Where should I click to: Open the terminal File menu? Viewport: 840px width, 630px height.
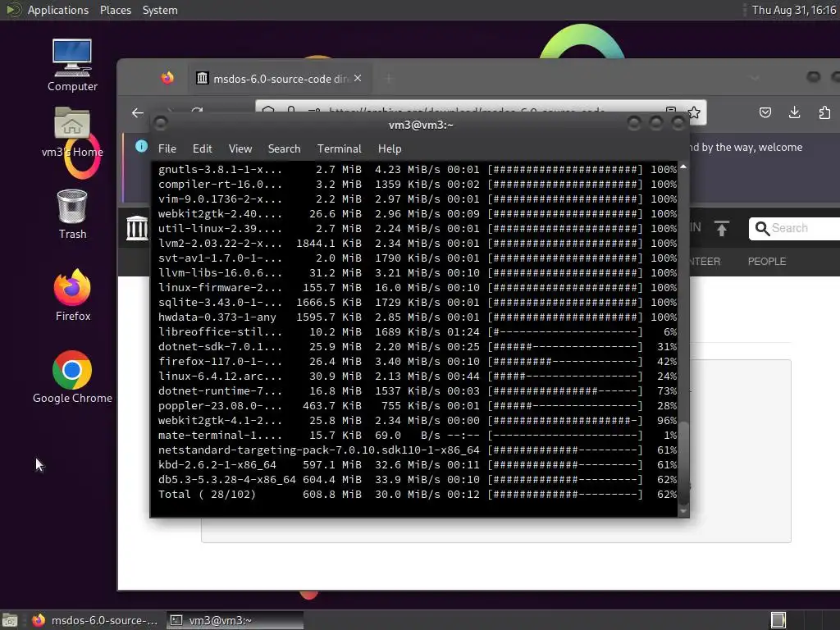tap(167, 148)
